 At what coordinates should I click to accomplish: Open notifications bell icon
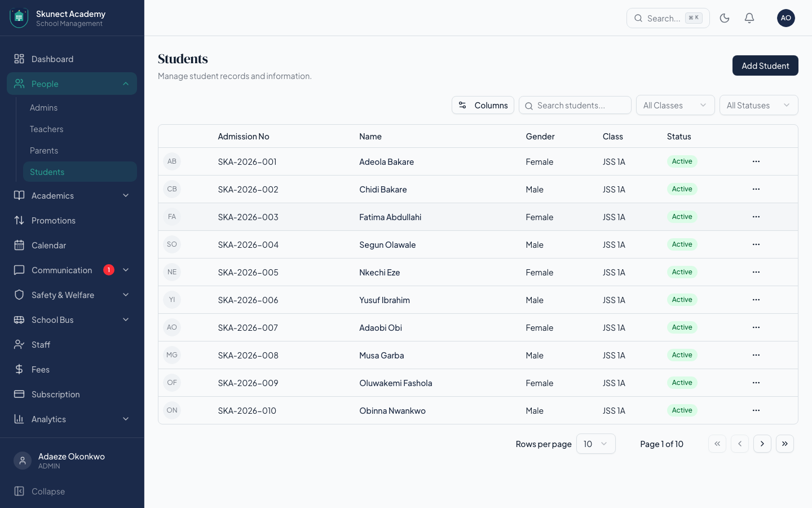[749, 18]
